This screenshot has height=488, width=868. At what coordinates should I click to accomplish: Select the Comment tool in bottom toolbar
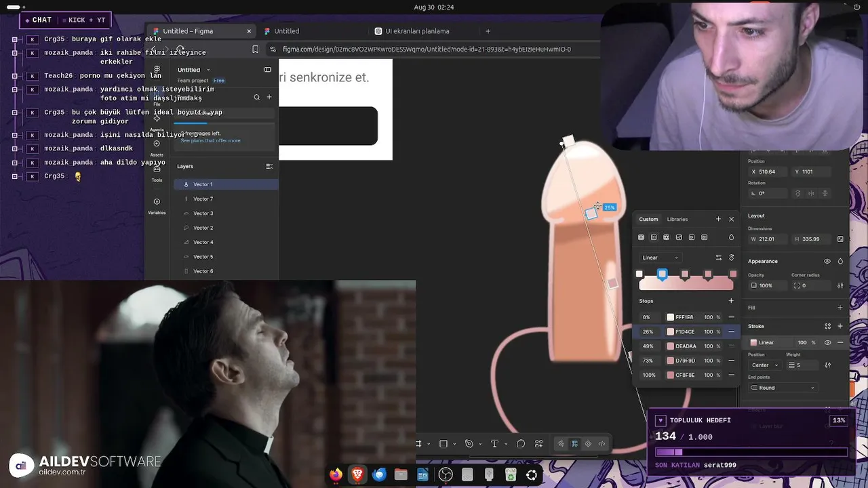click(521, 444)
